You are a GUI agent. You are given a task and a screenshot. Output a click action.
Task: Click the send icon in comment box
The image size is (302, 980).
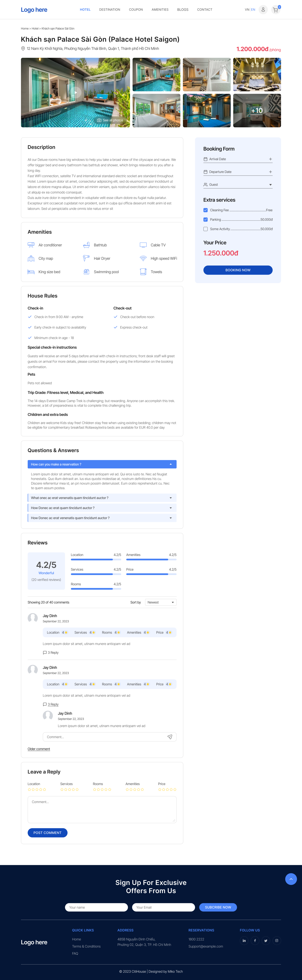pyautogui.click(x=170, y=737)
